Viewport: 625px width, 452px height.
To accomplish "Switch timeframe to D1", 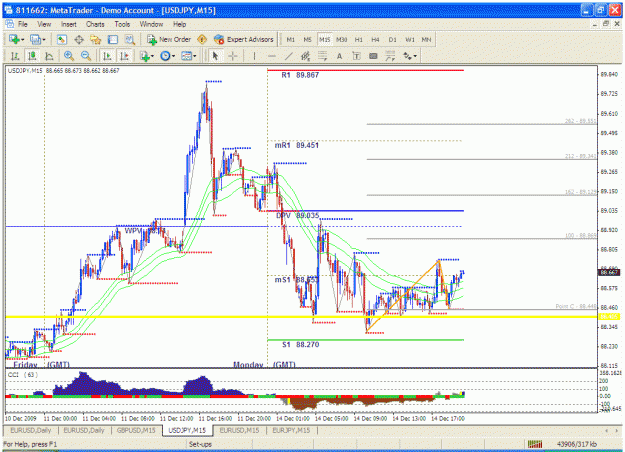I will point(393,39).
